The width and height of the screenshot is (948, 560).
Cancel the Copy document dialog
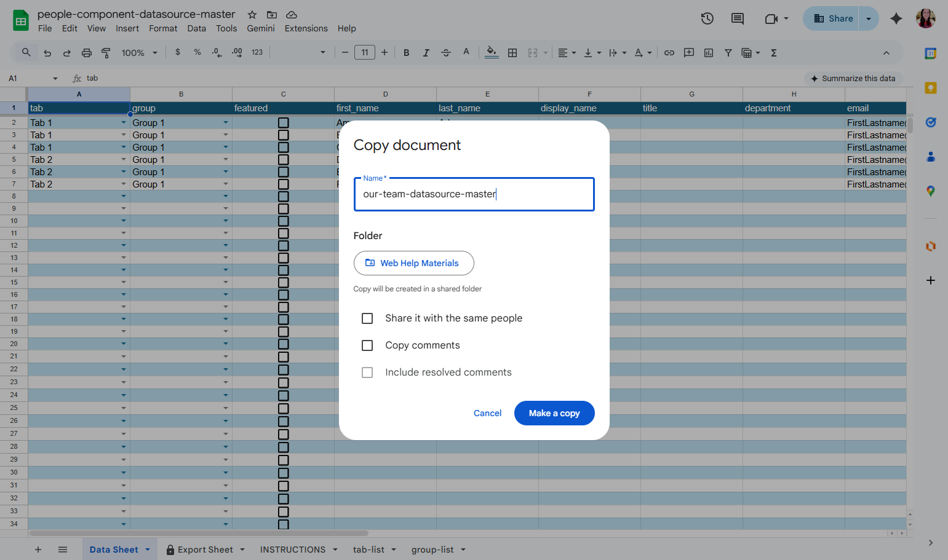click(487, 413)
